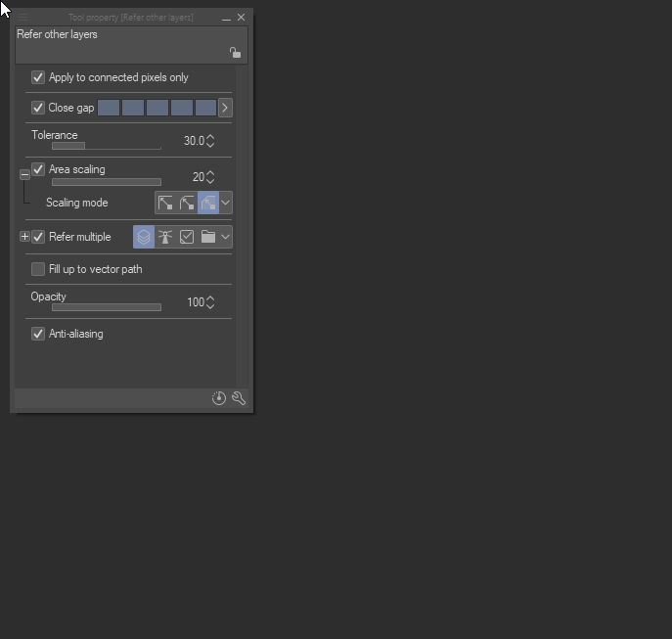The width and height of the screenshot is (672, 639).
Task: Minimize the Tool property panel
Action: tap(226, 18)
